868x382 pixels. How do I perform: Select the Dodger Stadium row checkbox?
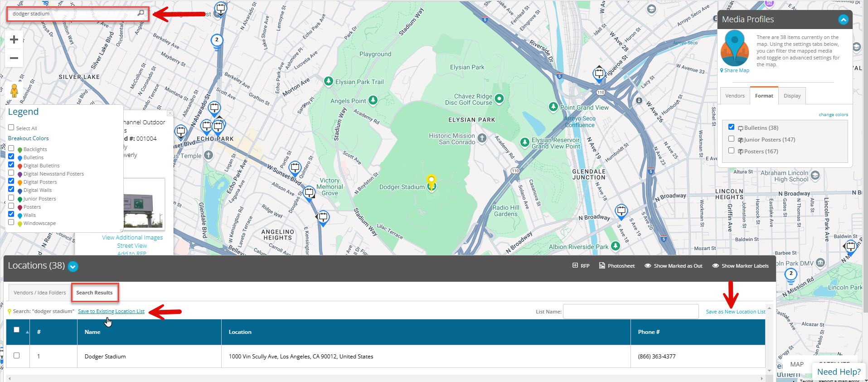17,356
